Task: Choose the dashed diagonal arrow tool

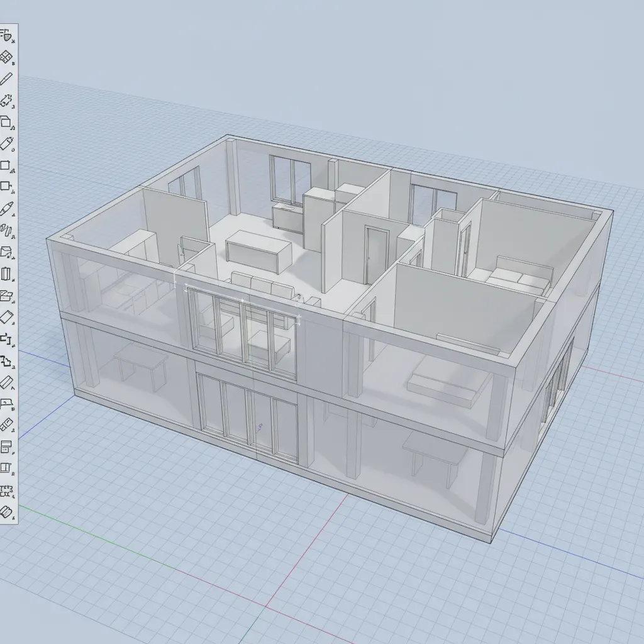Action: 6,101
